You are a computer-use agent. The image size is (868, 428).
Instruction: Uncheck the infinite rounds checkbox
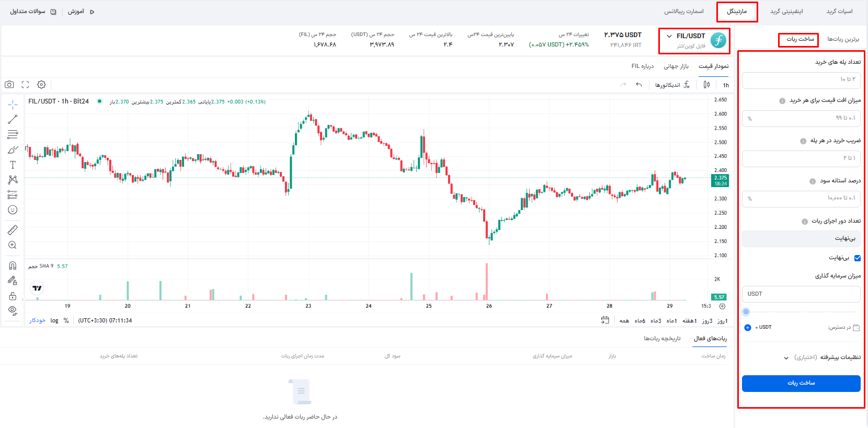pos(858,258)
